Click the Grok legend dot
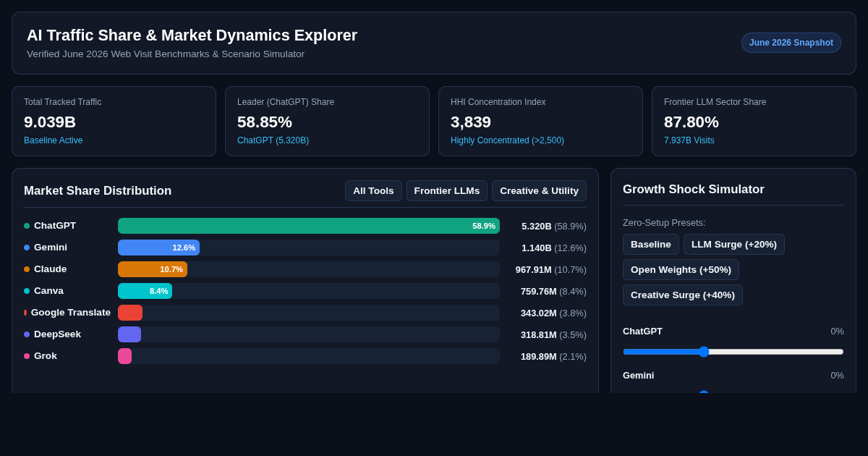This screenshot has width=868, height=456. tap(27, 356)
